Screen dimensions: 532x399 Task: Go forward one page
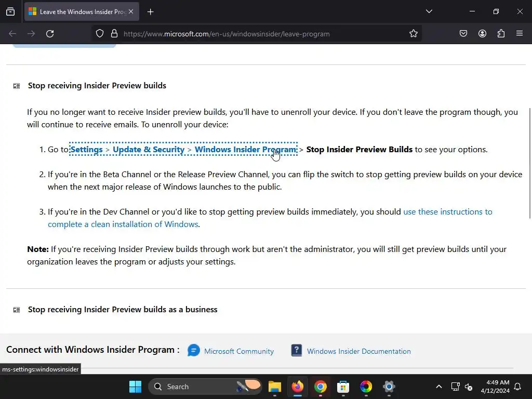click(31, 34)
